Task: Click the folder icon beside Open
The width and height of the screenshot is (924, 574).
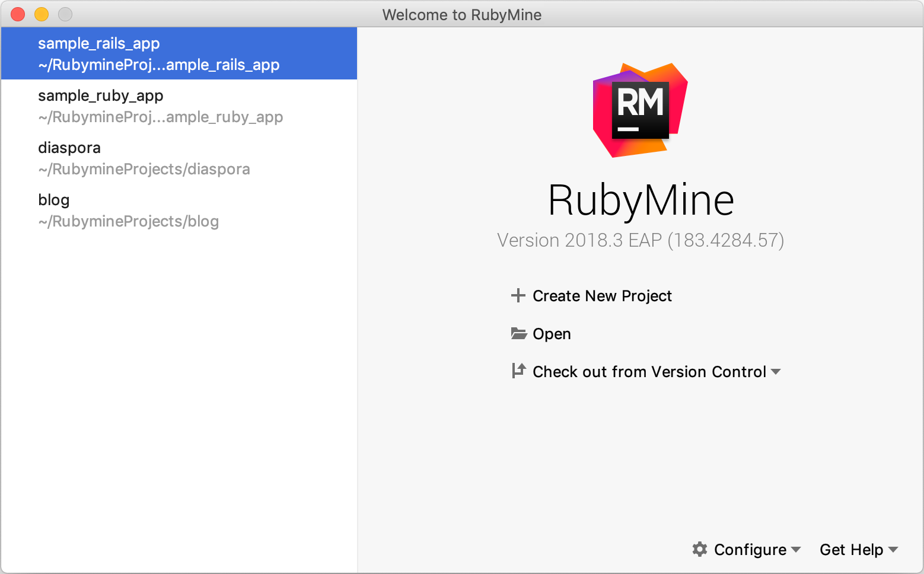Action: pyautogui.click(x=519, y=333)
